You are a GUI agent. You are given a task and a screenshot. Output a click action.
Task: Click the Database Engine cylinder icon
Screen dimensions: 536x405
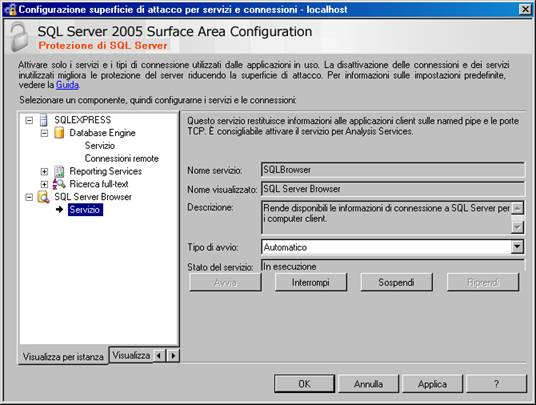click(x=59, y=133)
